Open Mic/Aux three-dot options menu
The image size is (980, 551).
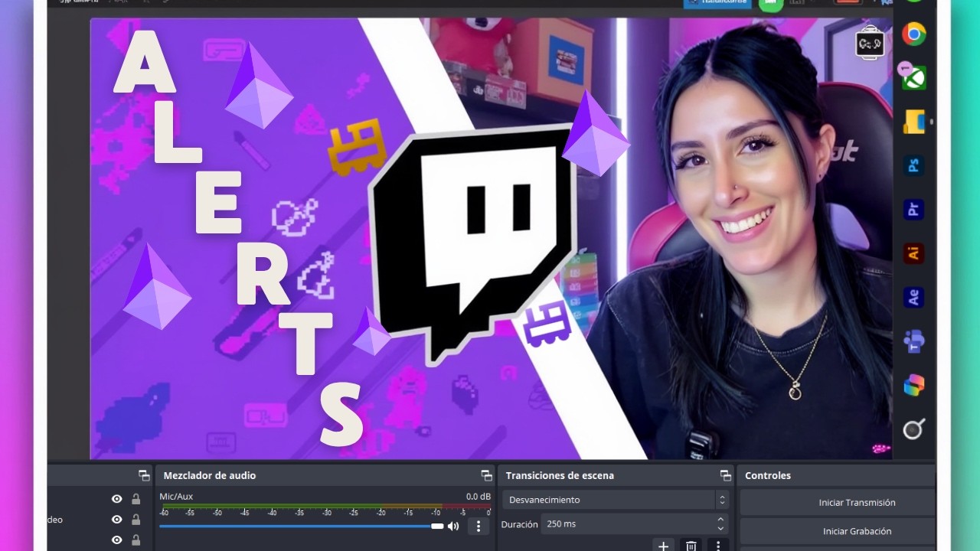point(479,526)
